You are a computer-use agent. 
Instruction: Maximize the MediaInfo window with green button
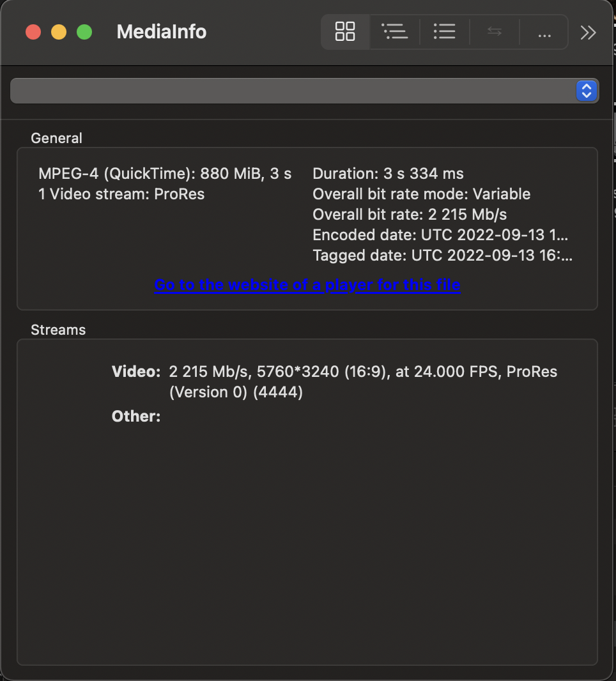tap(84, 32)
